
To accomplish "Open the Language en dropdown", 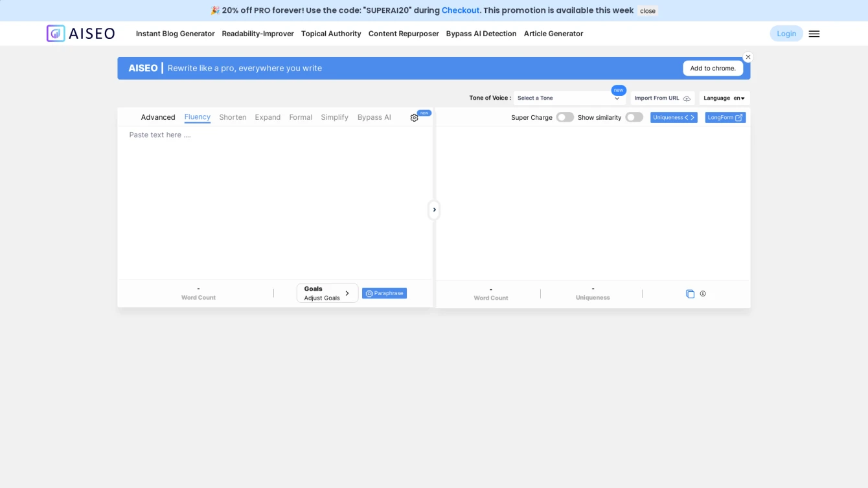I will pyautogui.click(x=724, y=98).
